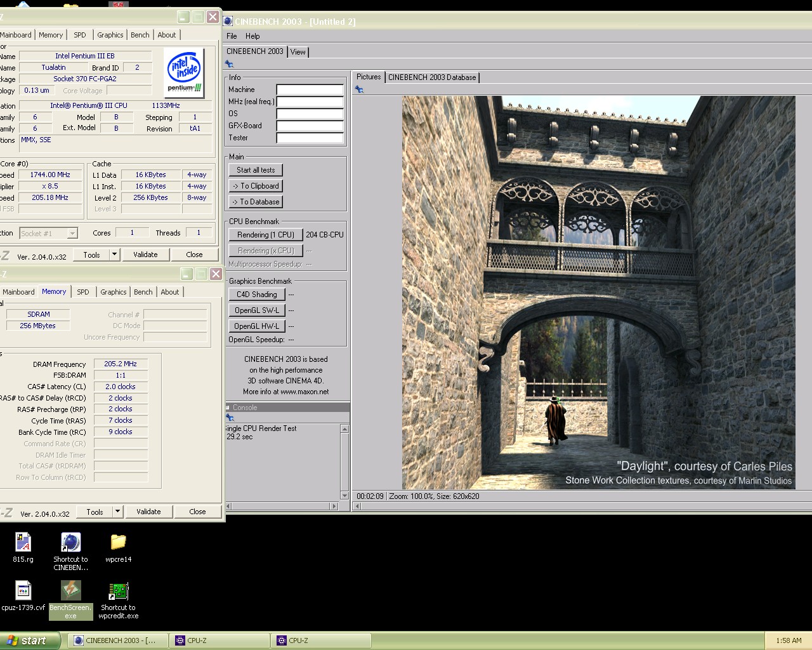
Task: Click the Console scrollbar down arrow
Action: click(344, 496)
